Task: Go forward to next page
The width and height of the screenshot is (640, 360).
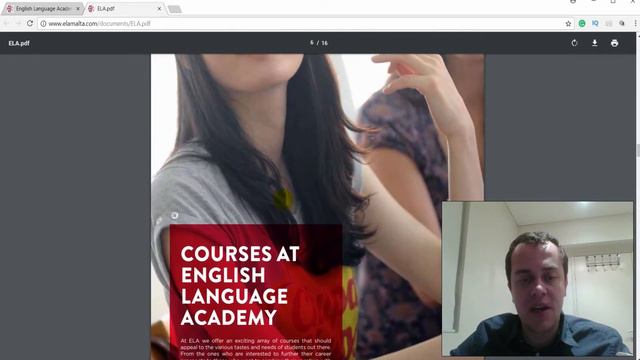Action: point(18,23)
